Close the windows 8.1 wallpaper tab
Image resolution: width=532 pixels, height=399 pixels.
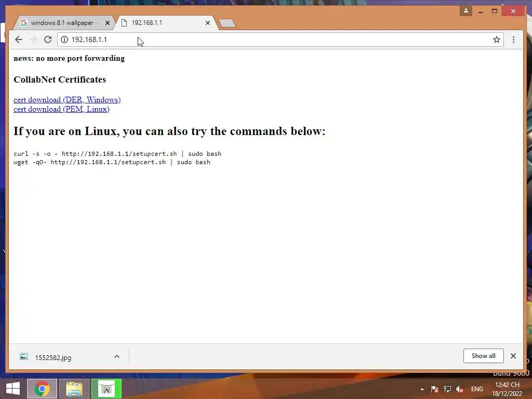point(107,23)
